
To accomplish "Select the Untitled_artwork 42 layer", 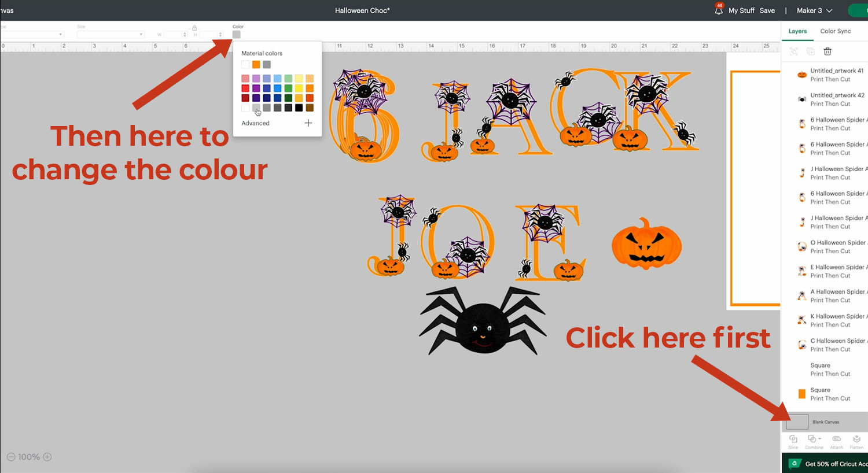I will [825, 99].
